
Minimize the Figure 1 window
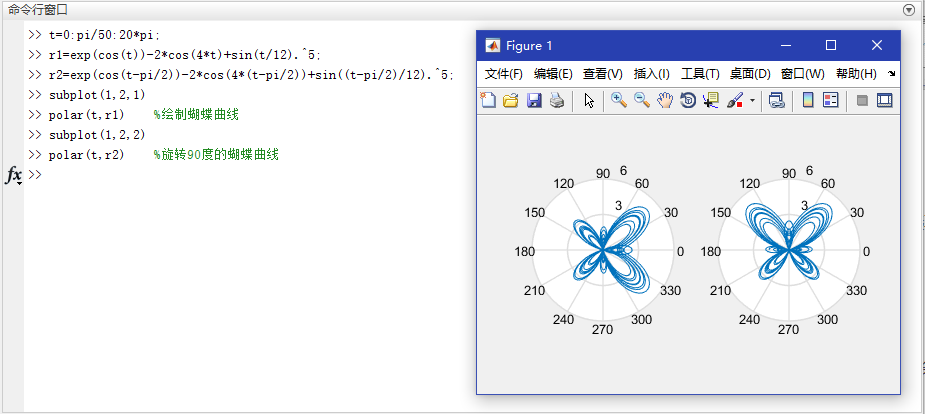click(785, 45)
